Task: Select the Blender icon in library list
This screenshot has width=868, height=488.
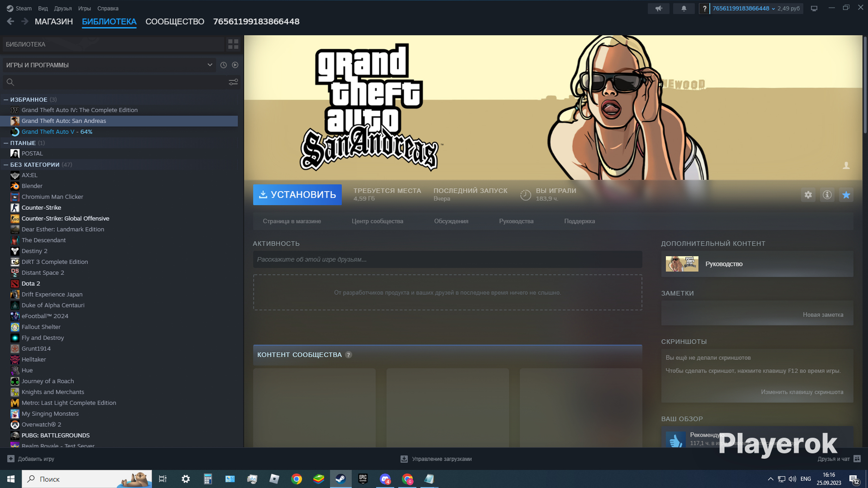Action: 15,186
